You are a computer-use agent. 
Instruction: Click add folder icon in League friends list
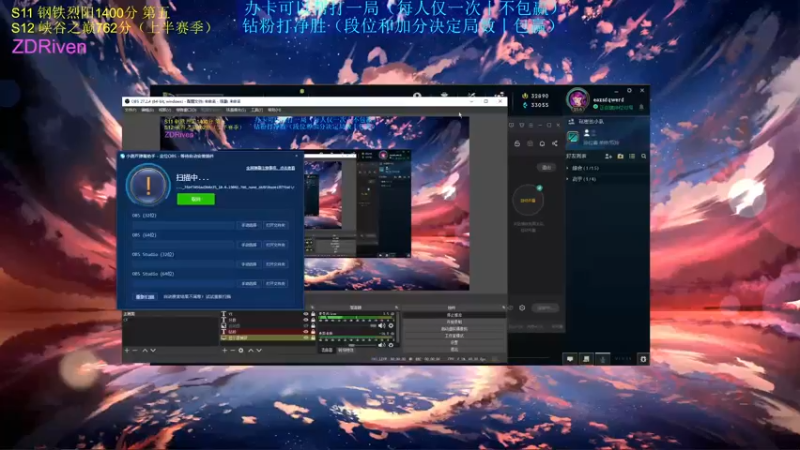click(620, 156)
